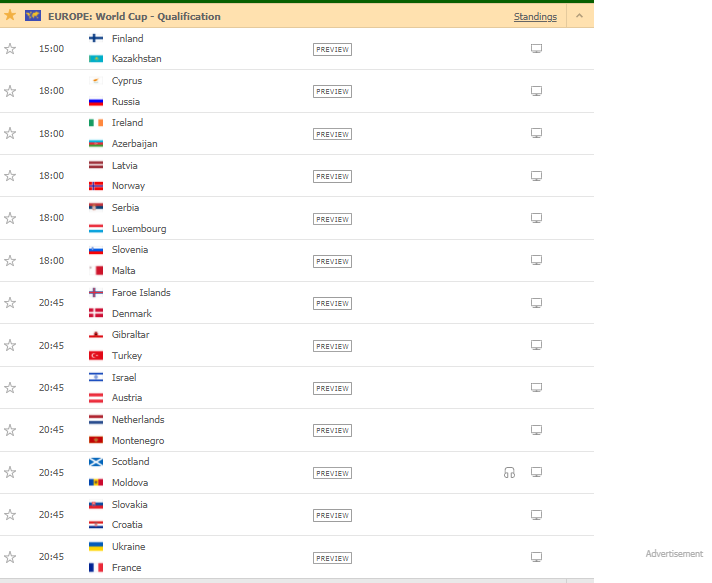Image resolution: width=712 pixels, height=583 pixels.
Task: Click the TV icon for Netherlands vs Montenegro
Action: click(x=536, y=430)
